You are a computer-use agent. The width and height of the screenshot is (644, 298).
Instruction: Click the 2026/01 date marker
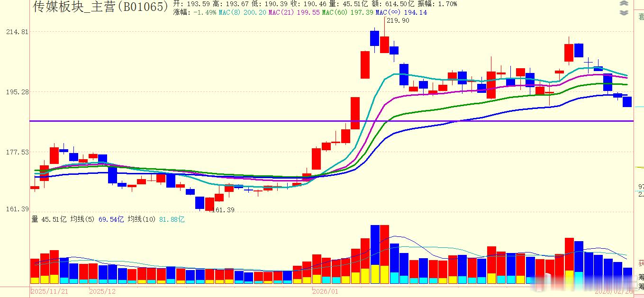tap(326, 291)
